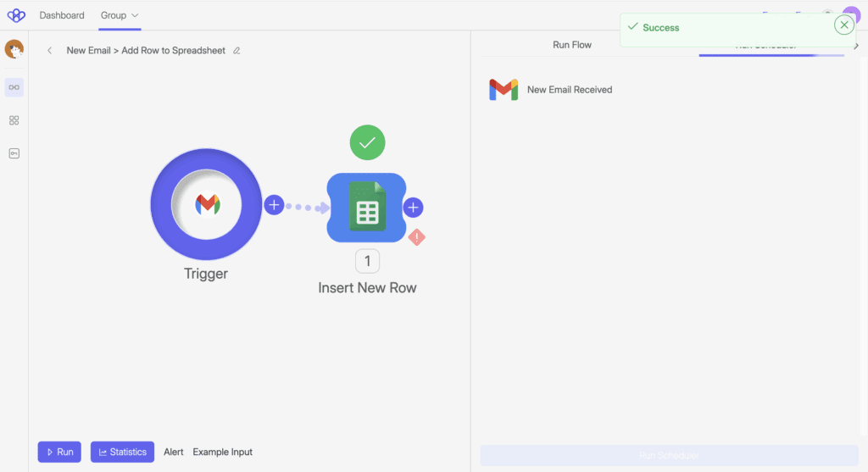Click the Alert link

click(x=174, y=452)
